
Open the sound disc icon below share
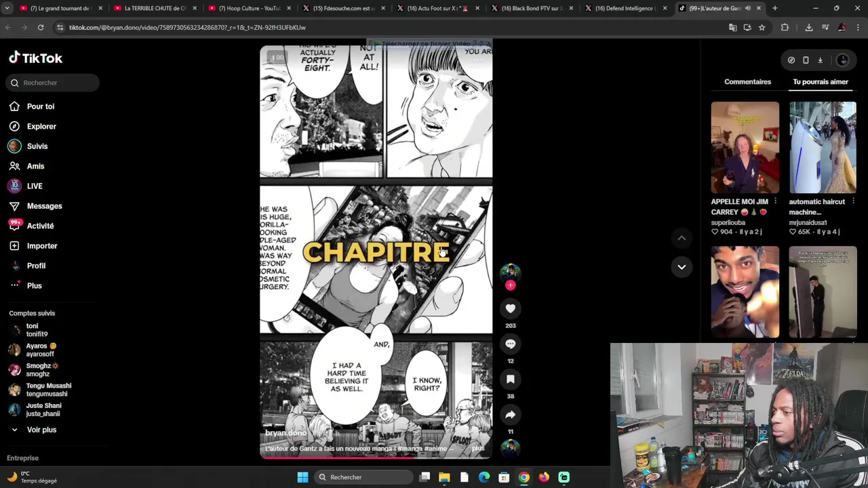pos(511,448)
